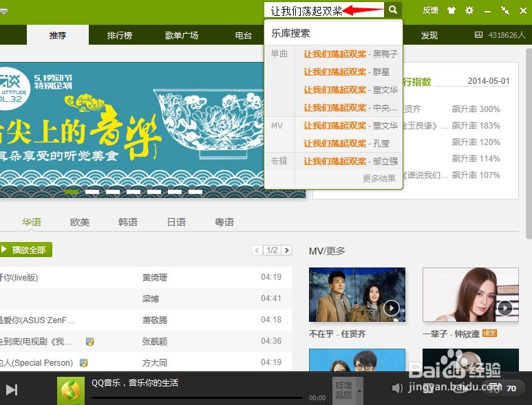Expand the 标准品质 quality dropdown arrow

click(359, 391)
